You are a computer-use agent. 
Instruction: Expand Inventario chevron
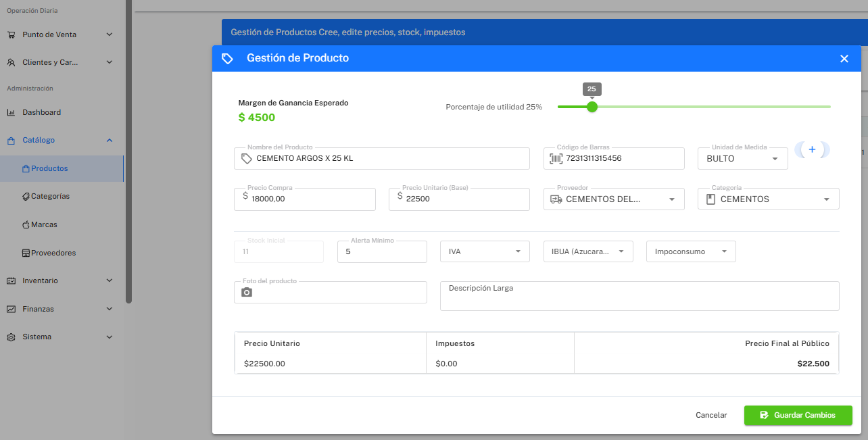tap(110, 280)
